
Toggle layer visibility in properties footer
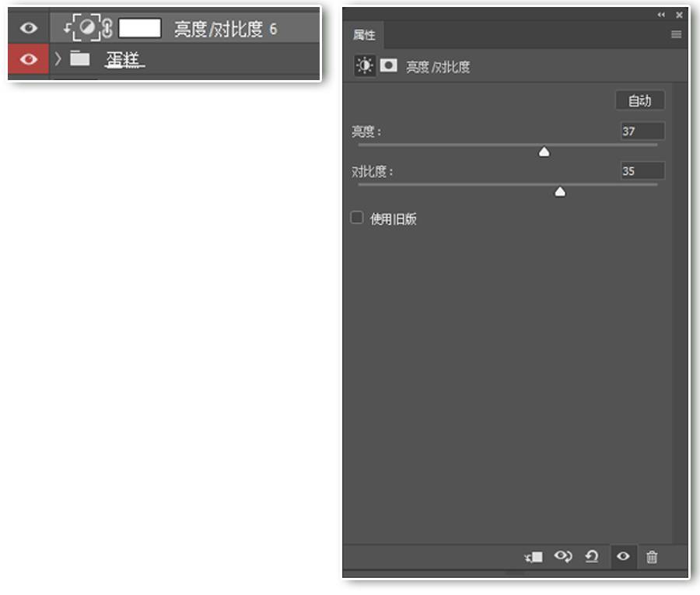coord(623,556)
